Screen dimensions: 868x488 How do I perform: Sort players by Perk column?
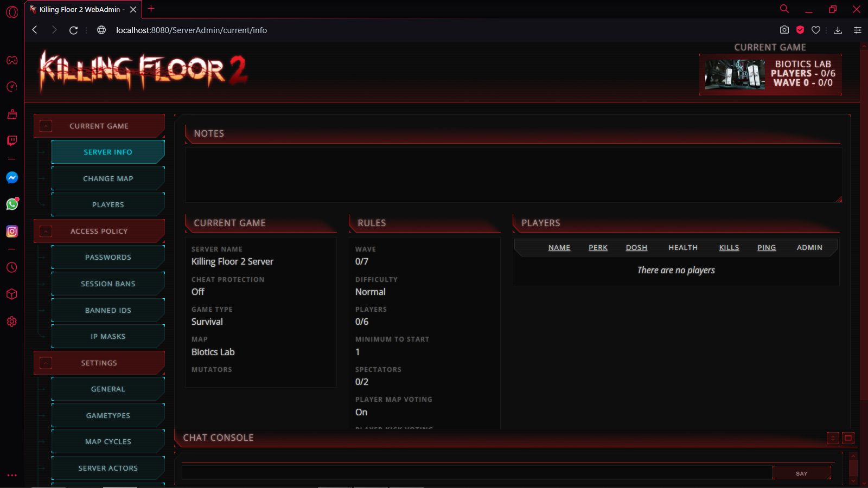point(598,248)
